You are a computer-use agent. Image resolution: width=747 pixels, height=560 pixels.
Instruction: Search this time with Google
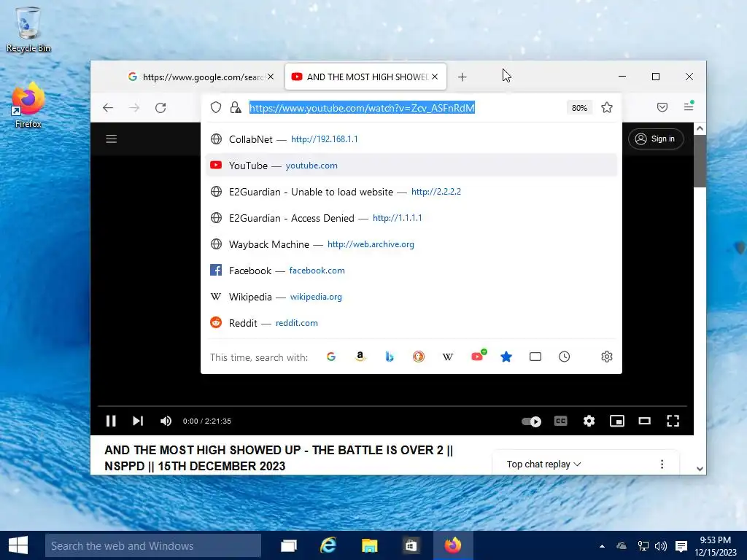tap(331, 357)
